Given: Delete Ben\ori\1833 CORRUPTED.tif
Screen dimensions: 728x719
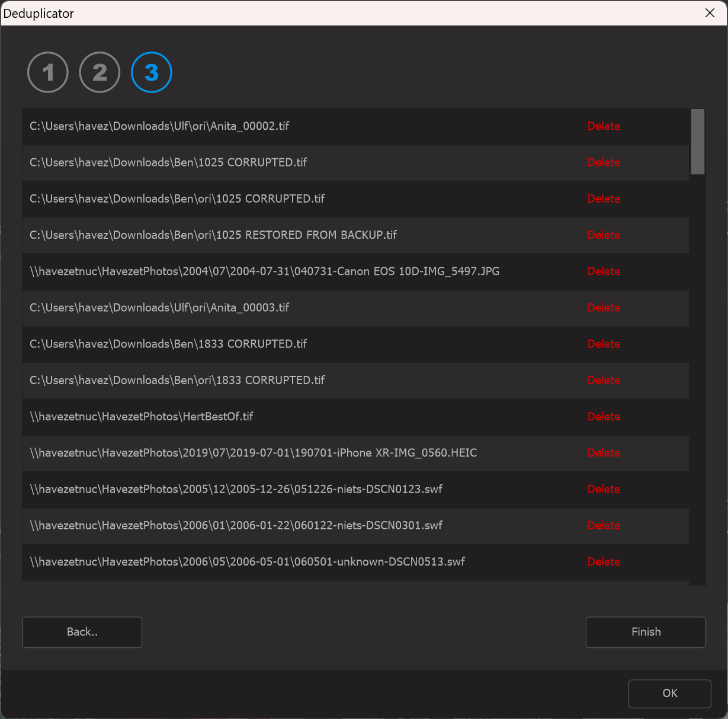Looking at the screenshot, I should pyautogui.click(x=604, y=380).
